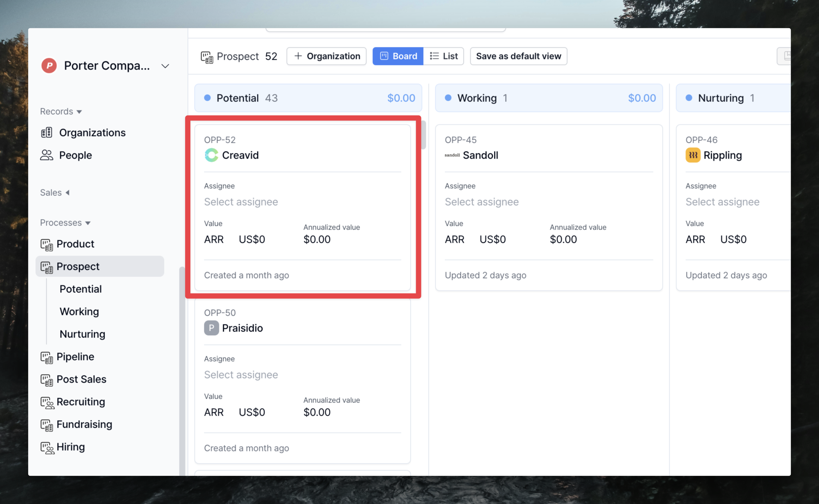Click Save as default view button
The height and width of the screenshot is (504, 819).
coord(518,56)
